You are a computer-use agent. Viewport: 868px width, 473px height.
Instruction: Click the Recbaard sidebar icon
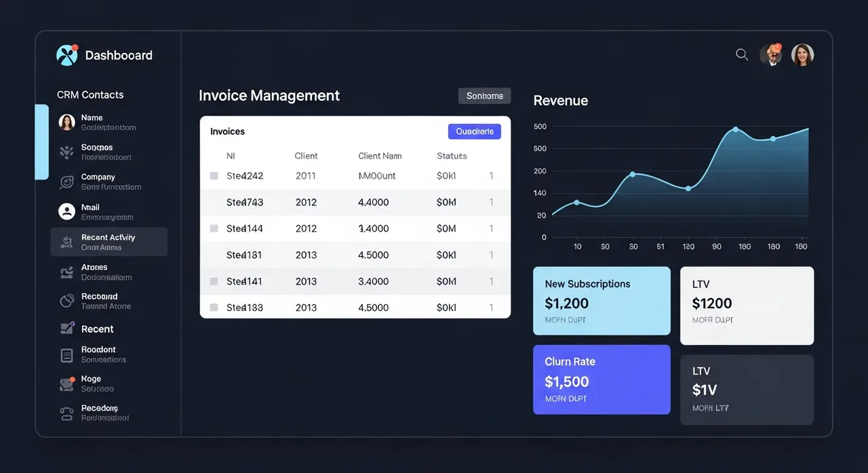click(66, 301)
